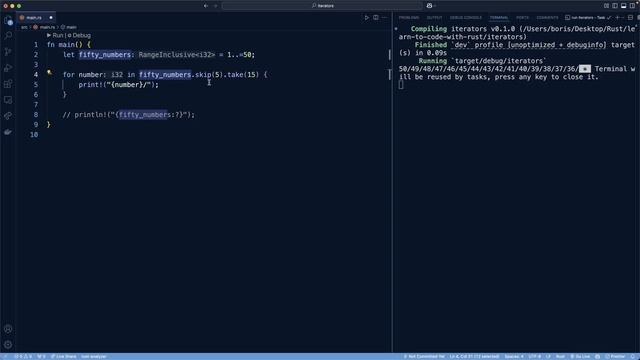This screenshot has height=360, width=640.
Task: Switch to the Output panel tab
Action: coord(434,18)
